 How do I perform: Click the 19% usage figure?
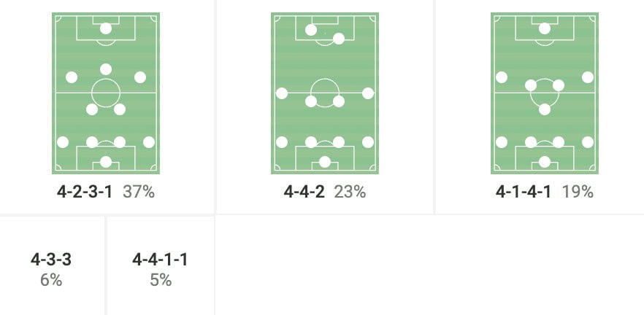click(578, 192)
